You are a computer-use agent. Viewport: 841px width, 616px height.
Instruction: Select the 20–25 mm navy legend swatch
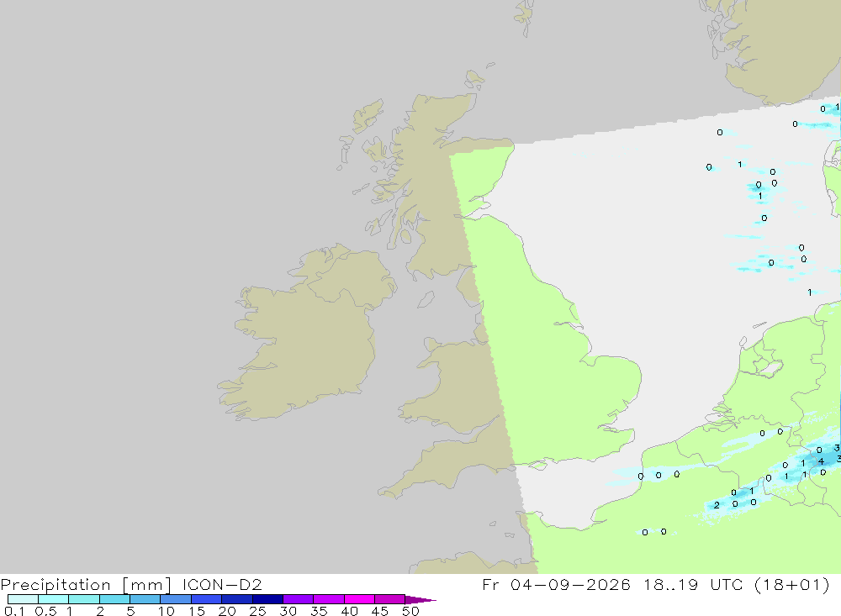click(236, 599)
